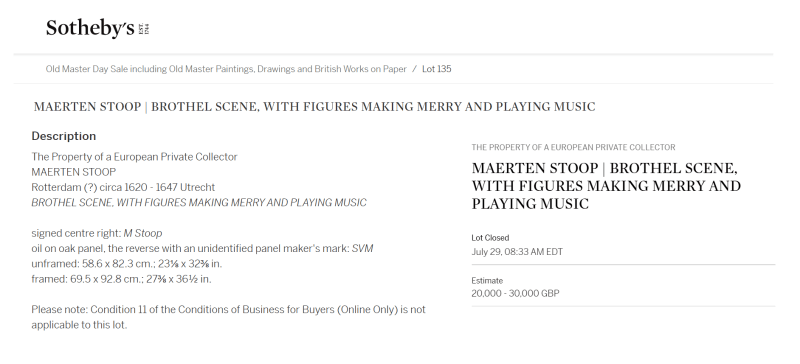Click the Lot Closed label
This screenshot has width=800, height=364.
point(490,238)
